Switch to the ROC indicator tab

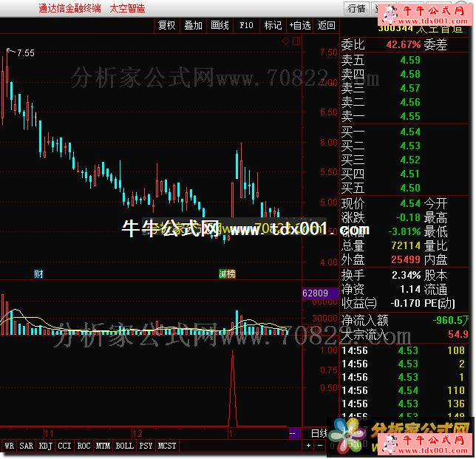(84, 446)
